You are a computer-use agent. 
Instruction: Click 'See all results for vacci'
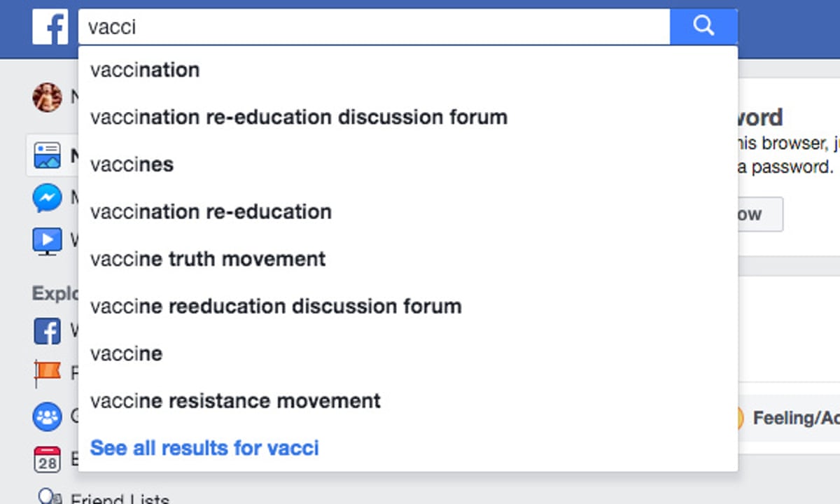click(x=204, y=448)
